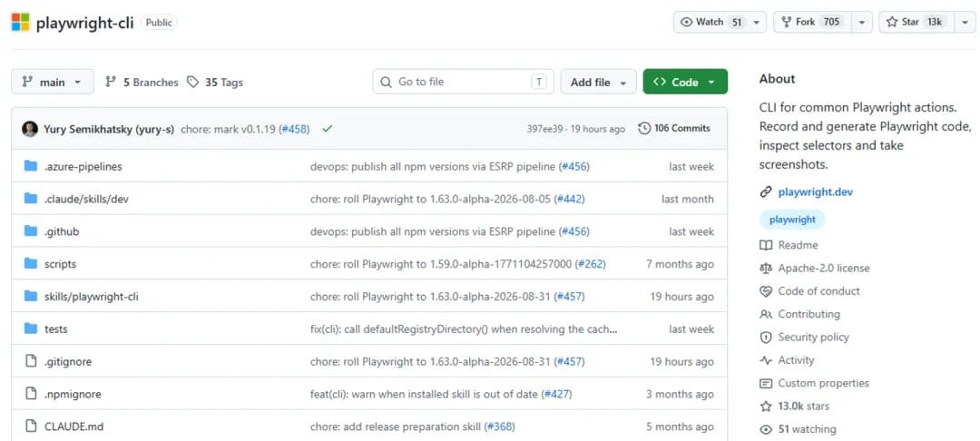Expand the main branch selector
Image resolution: width=980 pixels, height=441 pixels.
click(53, 82)
